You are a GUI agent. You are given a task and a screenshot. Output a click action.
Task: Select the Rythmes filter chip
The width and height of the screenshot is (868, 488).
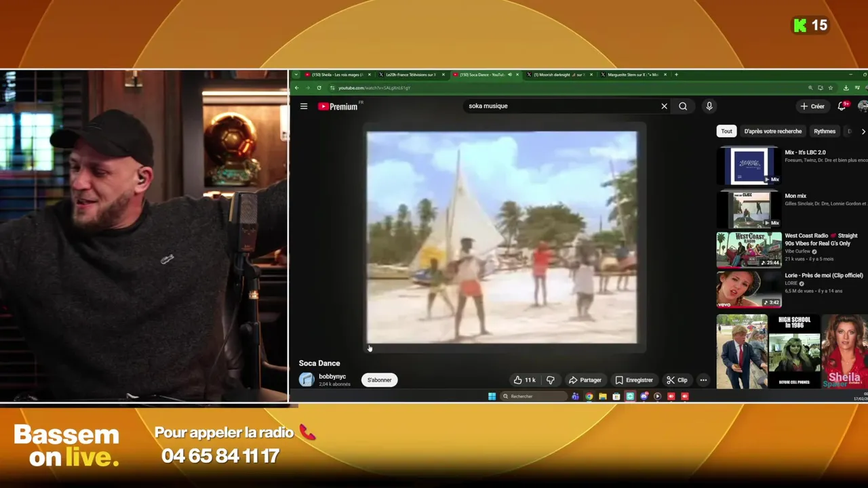click(825, 131)
